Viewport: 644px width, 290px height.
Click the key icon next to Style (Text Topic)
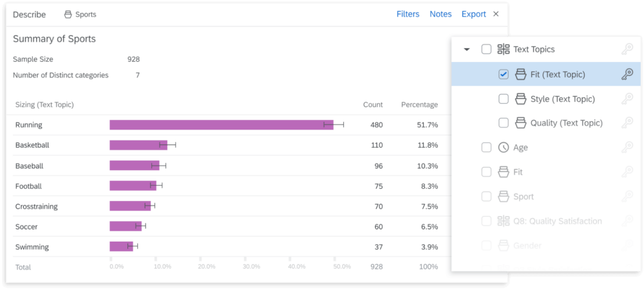pos(627,99)
